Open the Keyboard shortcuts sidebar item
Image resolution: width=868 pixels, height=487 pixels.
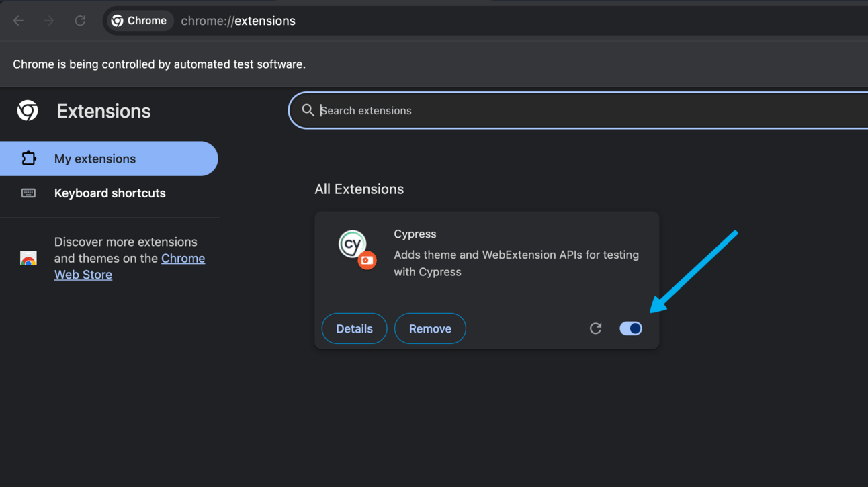(x=110, y=193)
